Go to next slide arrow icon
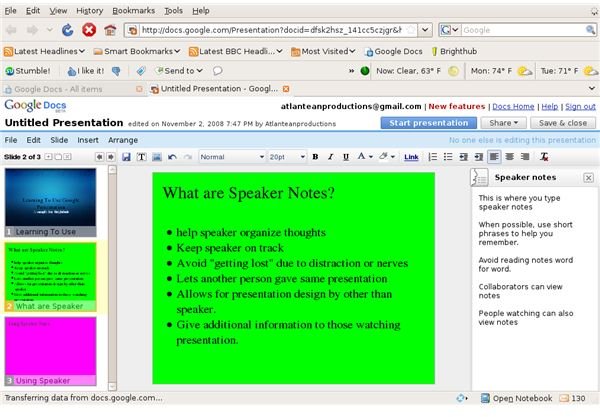This screenshot has height=417, width=600. coord(111,157)
